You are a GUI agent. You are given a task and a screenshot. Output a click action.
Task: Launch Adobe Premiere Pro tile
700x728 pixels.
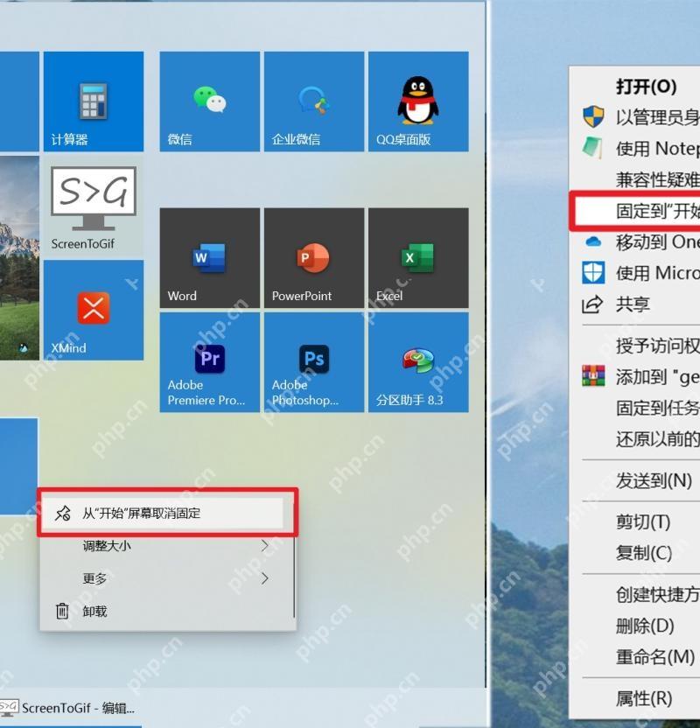click(x=209, y=362)
